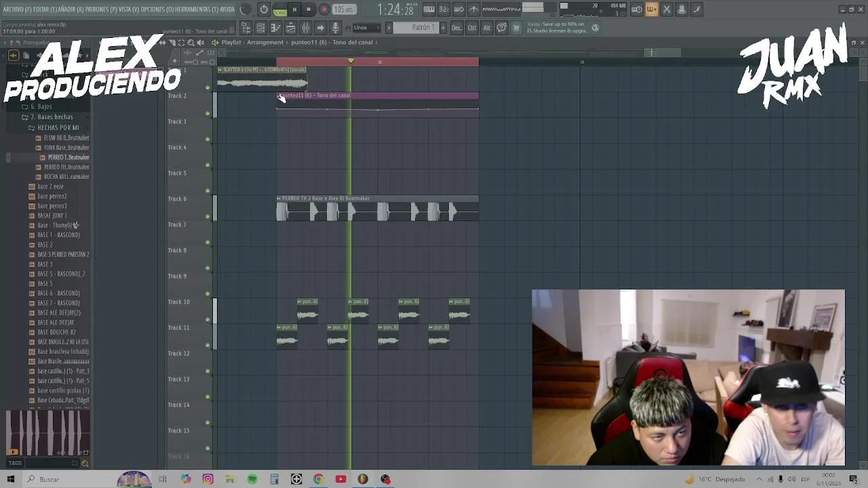Select ROCHA MILL..eatmaker file
Image resolution: width=868 pixels, height=488 pixels.
(x=66, y=177)
